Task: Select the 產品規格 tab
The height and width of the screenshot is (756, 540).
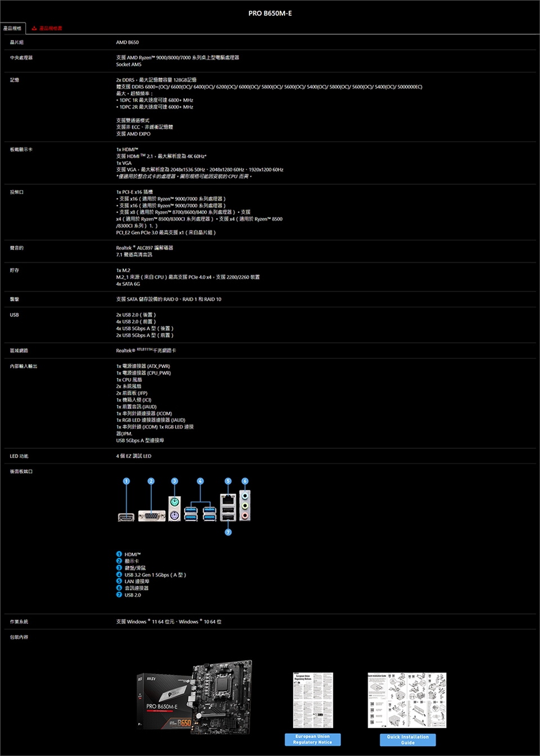Action: [x=12, y=28]
